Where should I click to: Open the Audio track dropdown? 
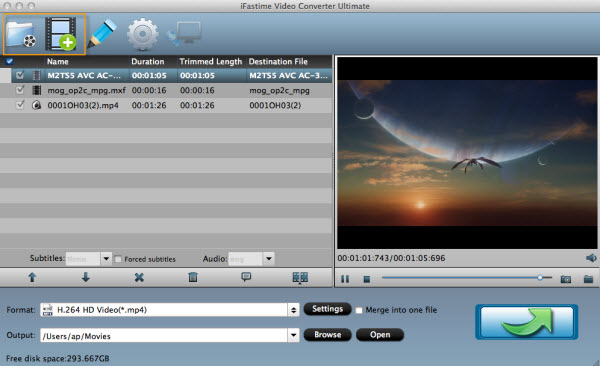point(269,259)
